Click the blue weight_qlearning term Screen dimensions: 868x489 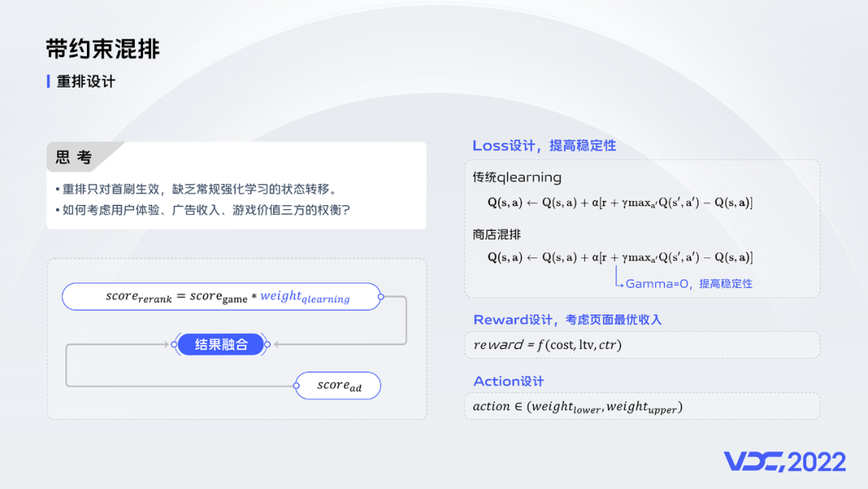(x=305, y=298)
